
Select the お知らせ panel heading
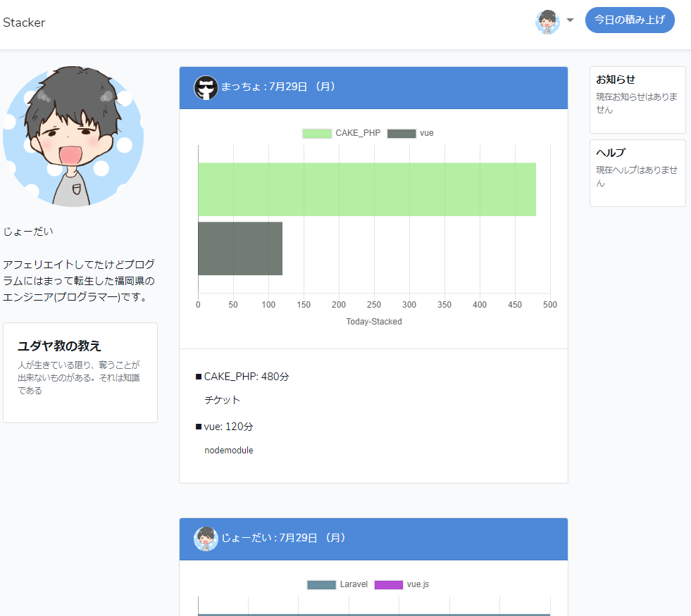(616, 80)
